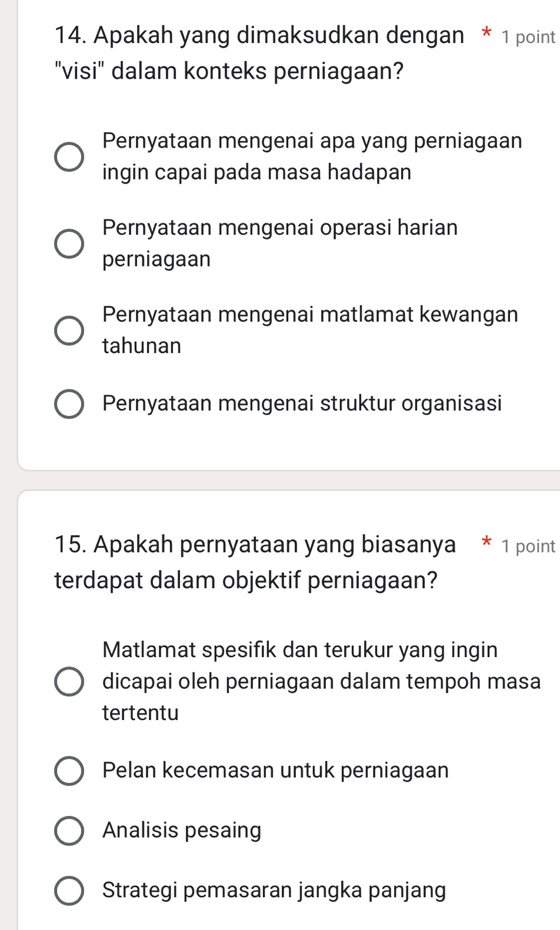
Task: Pick radio for 'matlamat kewangan tahunan'
Action: click(69, 330)
